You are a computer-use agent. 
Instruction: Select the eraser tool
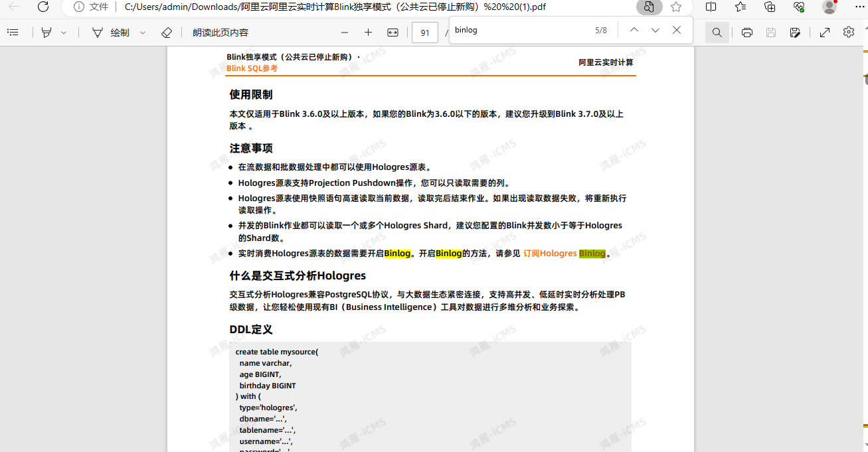167,33
